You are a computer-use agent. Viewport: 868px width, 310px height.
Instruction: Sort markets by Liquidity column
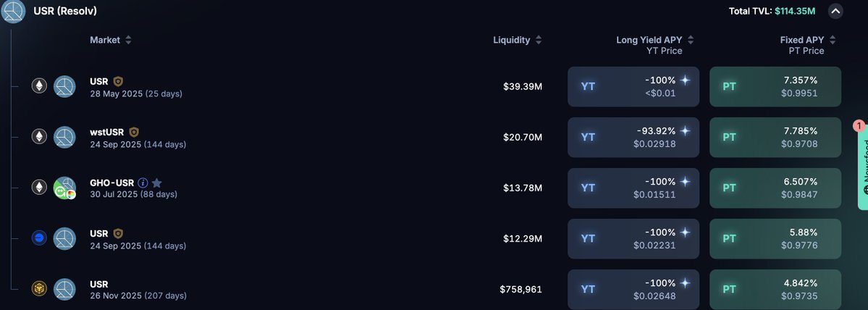(x=539, y=41)
